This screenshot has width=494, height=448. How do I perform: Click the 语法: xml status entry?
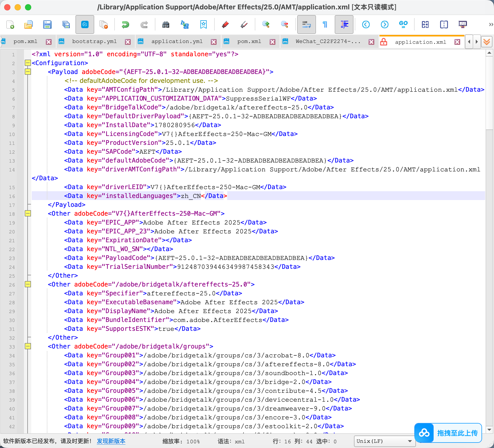pos(231,441)
